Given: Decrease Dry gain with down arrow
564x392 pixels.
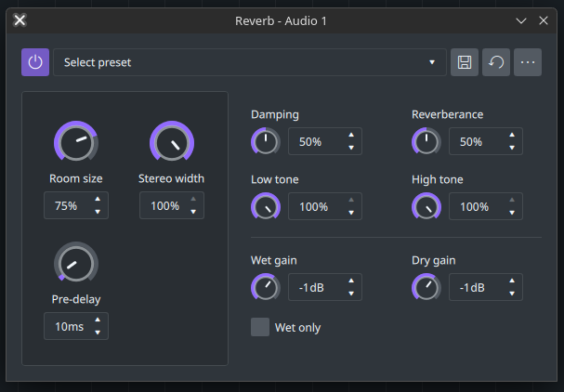Looking at the screenshot, I should [x=512, y=294].
